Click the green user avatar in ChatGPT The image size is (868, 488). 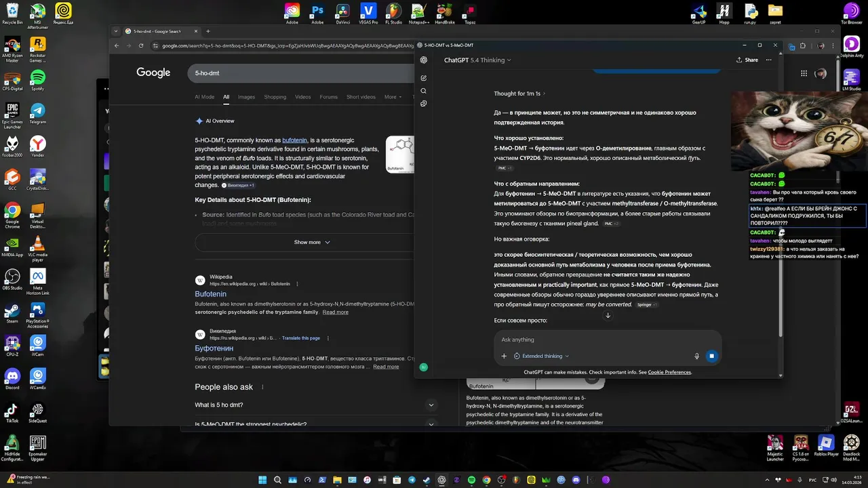(x=424, y=367)
